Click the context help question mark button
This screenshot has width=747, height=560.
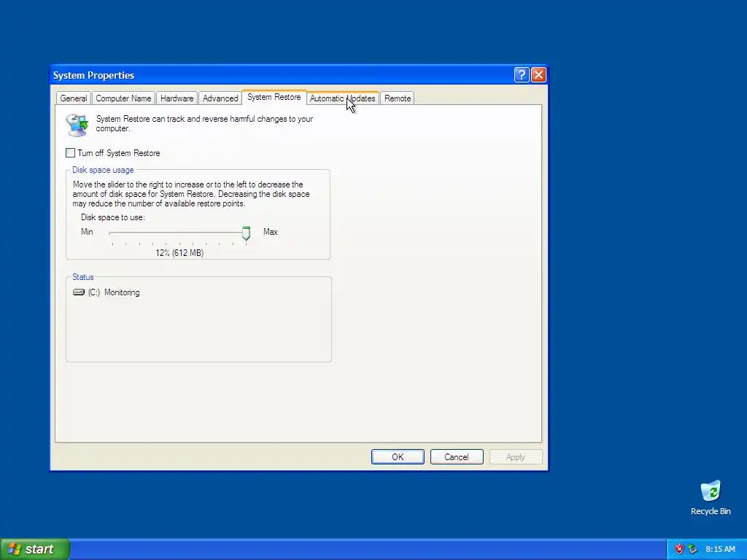point(522,75)
